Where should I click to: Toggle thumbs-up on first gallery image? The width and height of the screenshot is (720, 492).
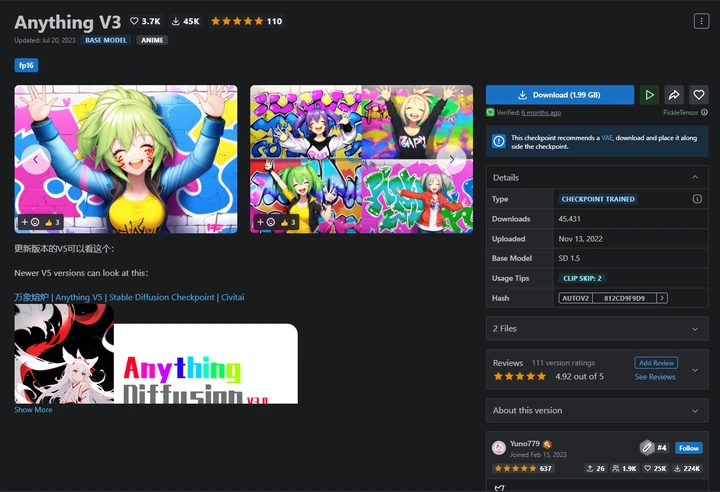52,222
